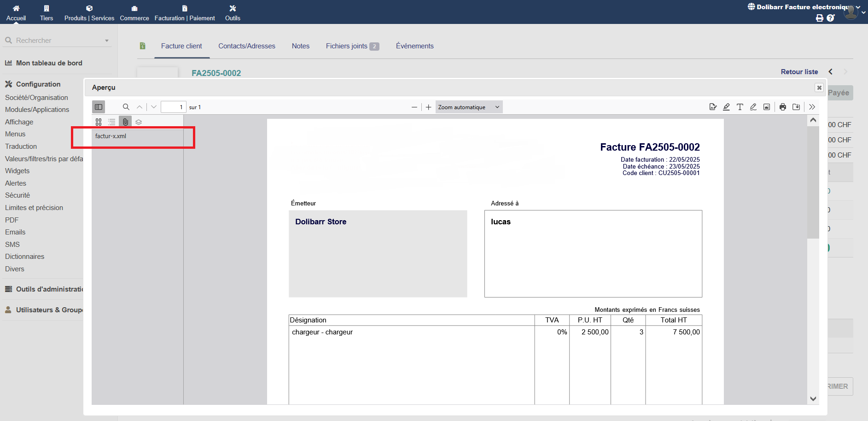Zoom in with the plus button
The image size is (868, 421).
(x=428, y=107)
